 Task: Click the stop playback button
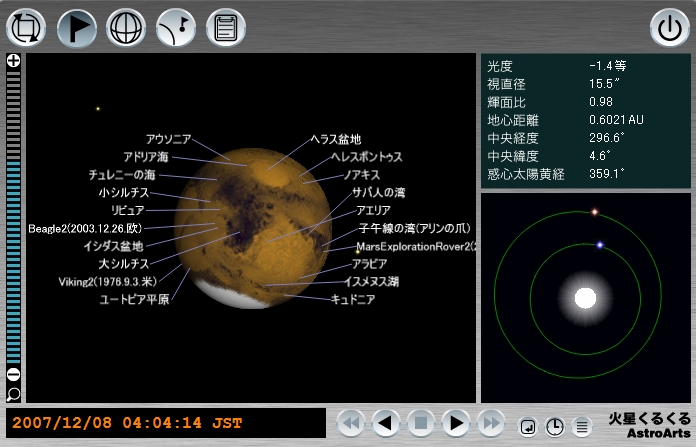coord(421,423)
